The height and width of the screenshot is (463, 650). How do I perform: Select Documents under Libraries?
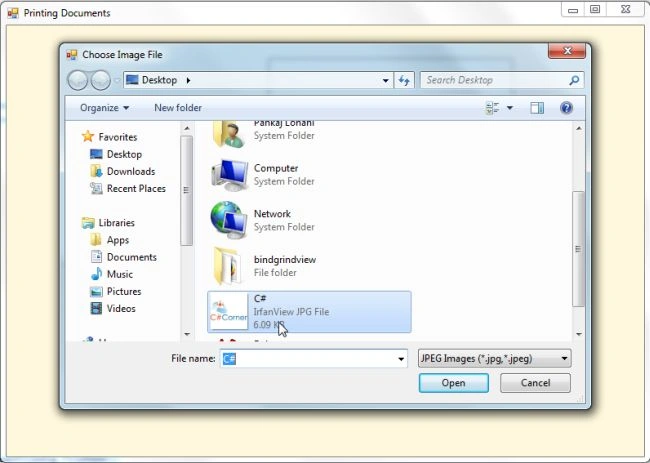(x=132, y=257)
